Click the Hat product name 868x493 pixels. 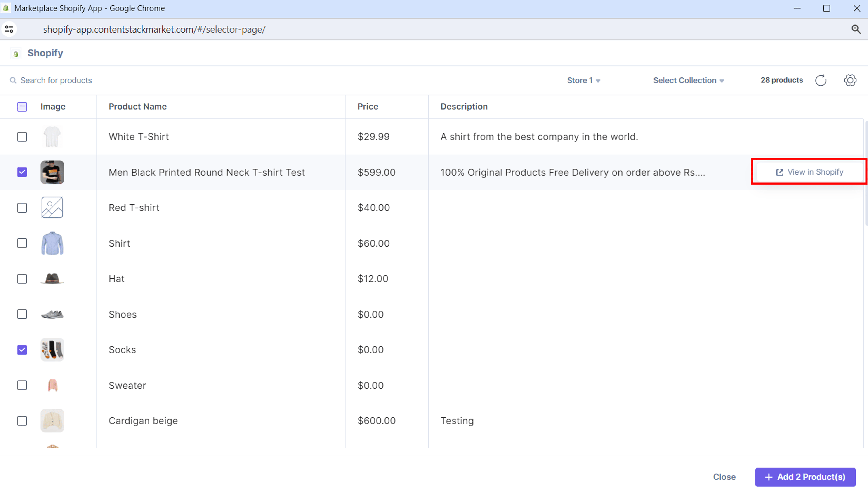[117, 279]
